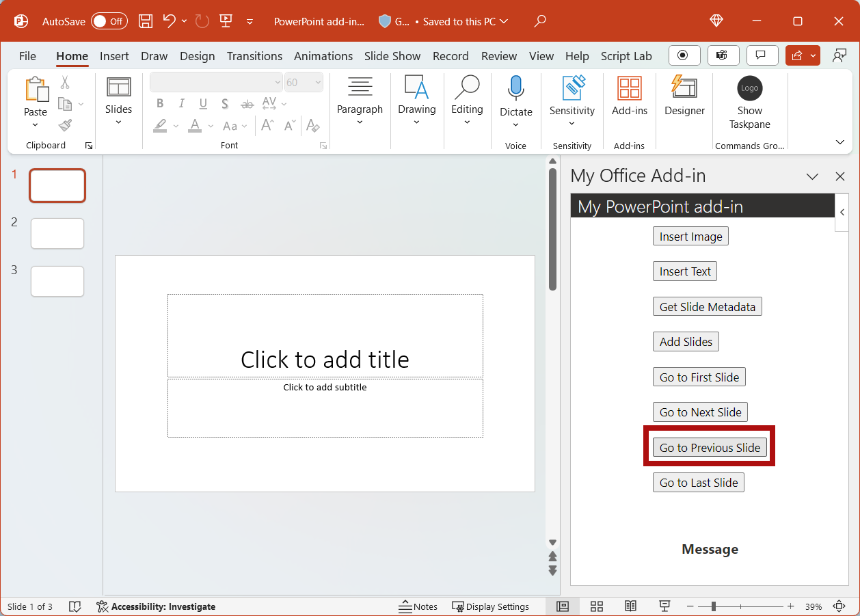Start Slide Show from the status bar

[664, 606]
